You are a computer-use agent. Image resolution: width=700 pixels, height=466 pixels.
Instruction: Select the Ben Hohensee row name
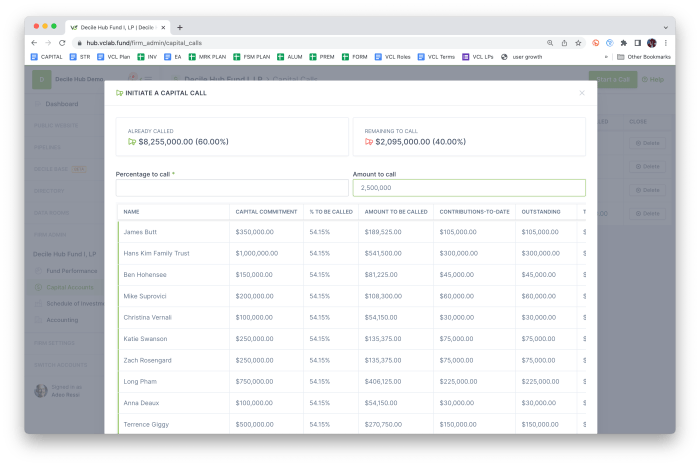[x=145, y=275]
